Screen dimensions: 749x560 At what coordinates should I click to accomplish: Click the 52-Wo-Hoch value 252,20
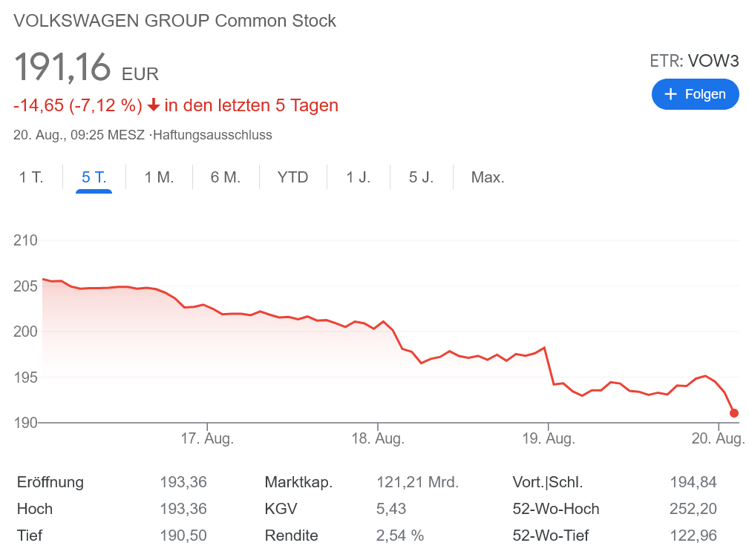tap(693, 509)
